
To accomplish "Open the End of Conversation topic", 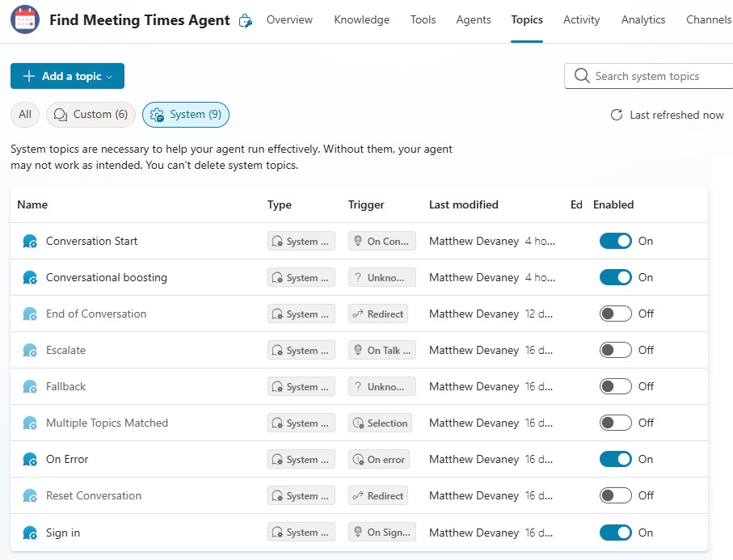I will (x=96, y=314).
